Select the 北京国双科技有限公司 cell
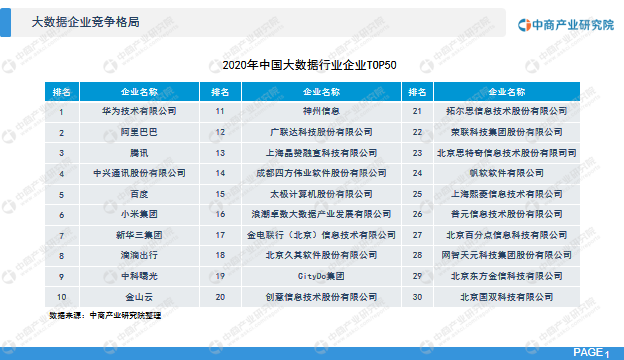This screenshot has width=624, height=360. click(x=507, y=297)
